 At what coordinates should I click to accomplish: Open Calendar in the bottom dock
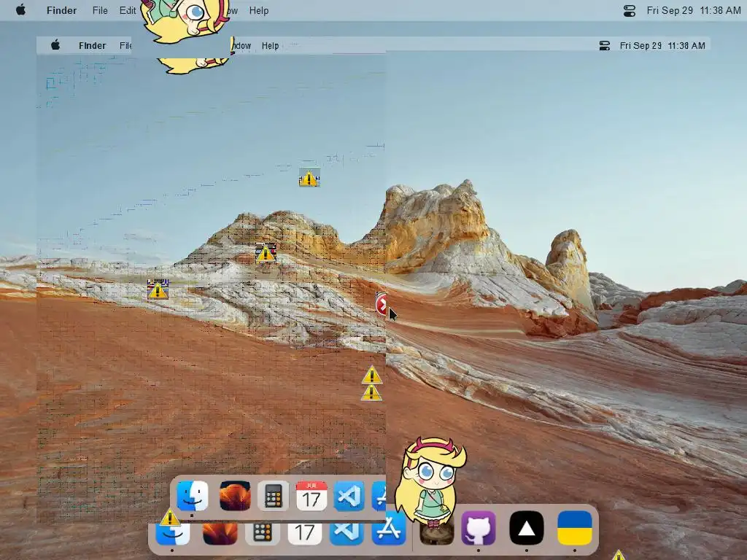tap(304, 533)
